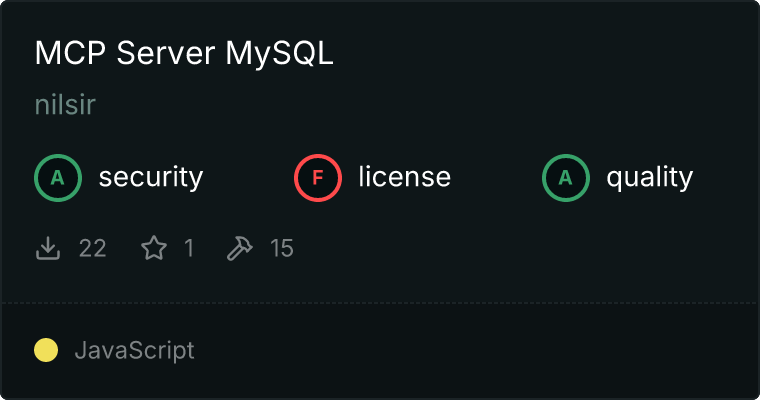Click the tools count 15

pyautogui.click(x=282, y=248)
